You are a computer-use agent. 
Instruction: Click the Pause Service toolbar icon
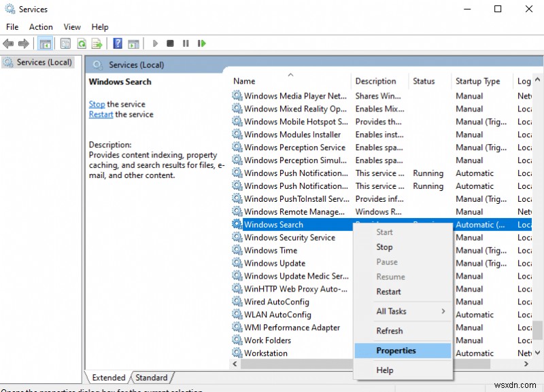[186, 43]
